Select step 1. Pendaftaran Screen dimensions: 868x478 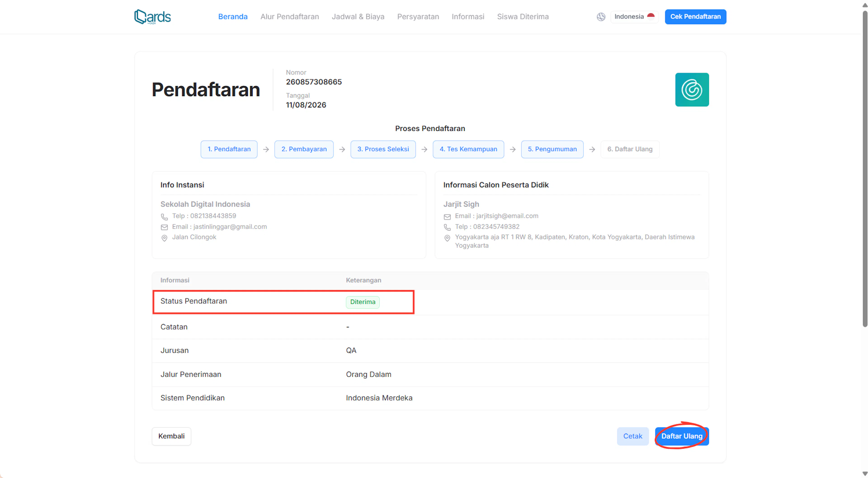click(229, 149)
